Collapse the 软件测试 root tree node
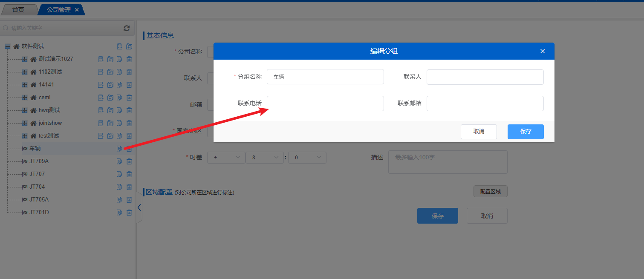 (x=7, y=46)
